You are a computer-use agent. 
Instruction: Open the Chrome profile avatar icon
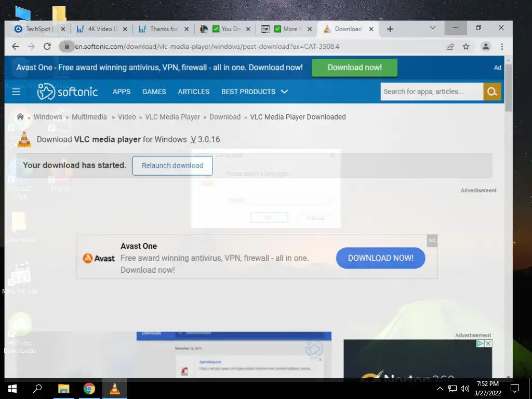pos(486,46)
